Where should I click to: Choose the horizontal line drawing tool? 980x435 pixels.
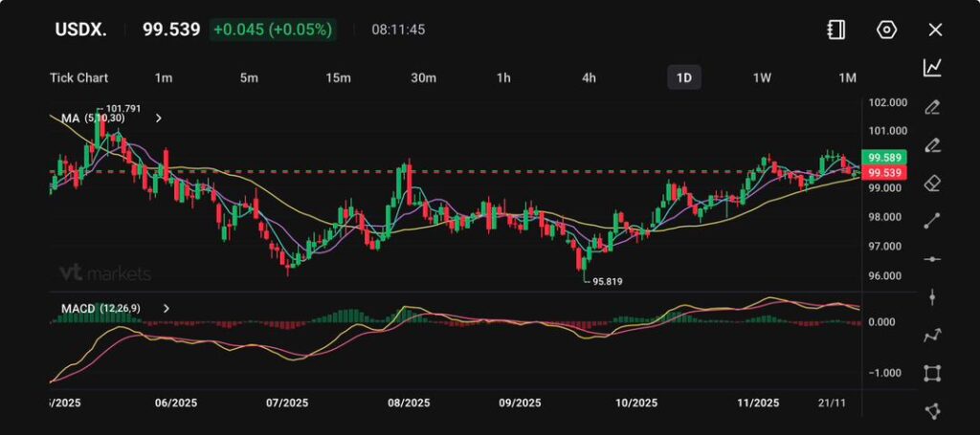pos(932,259)
